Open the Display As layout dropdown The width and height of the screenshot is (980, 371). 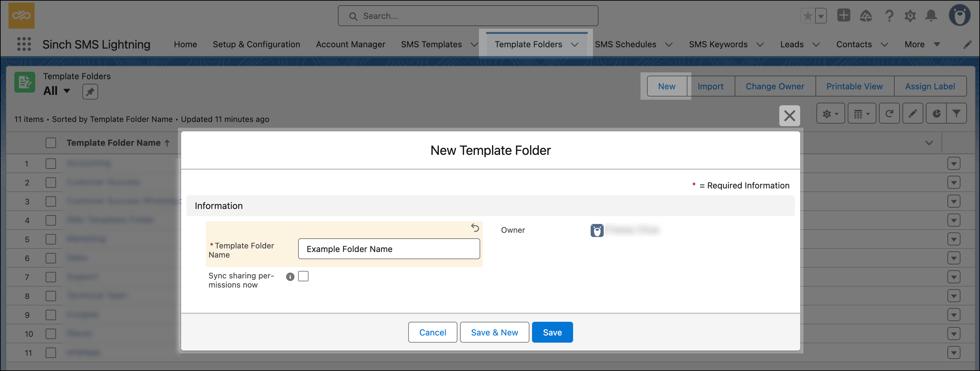(x=862, y=113)
